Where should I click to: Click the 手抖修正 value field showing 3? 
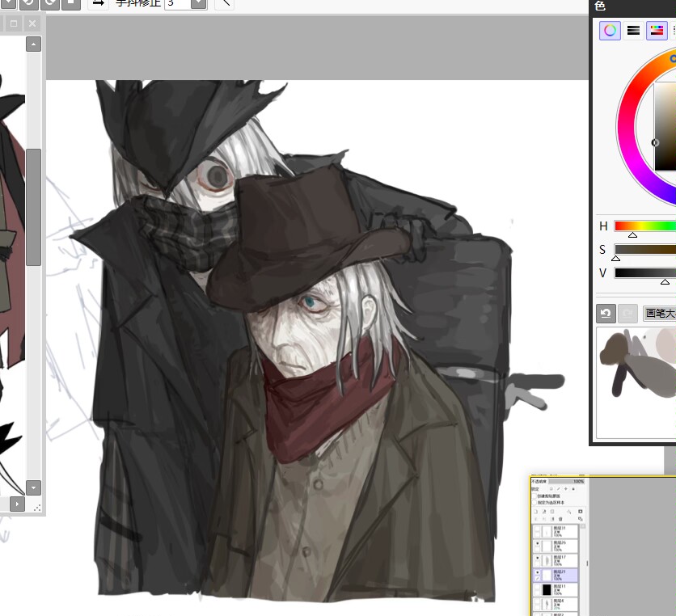pos(177,4)
